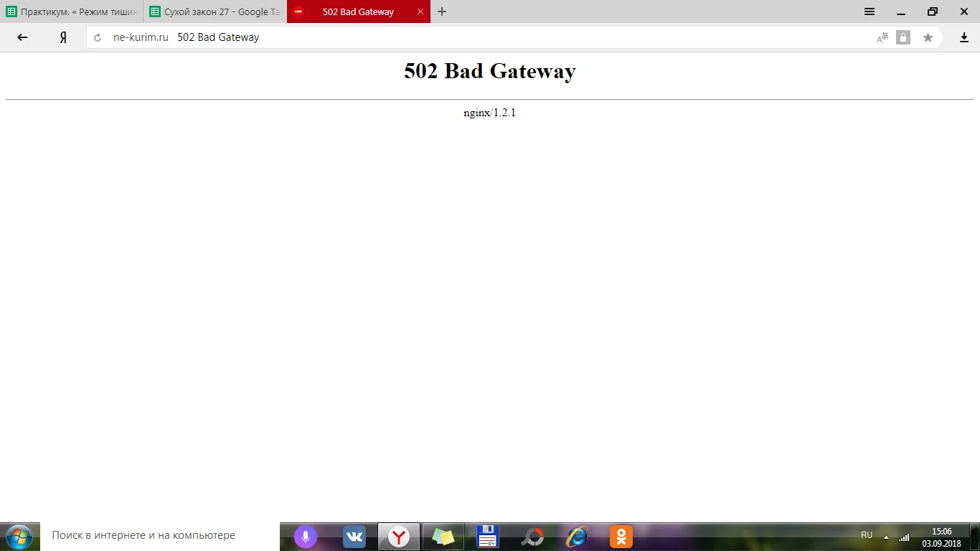980x551 pixels.
Task: Close the browser window
Action: pos(964,11)
